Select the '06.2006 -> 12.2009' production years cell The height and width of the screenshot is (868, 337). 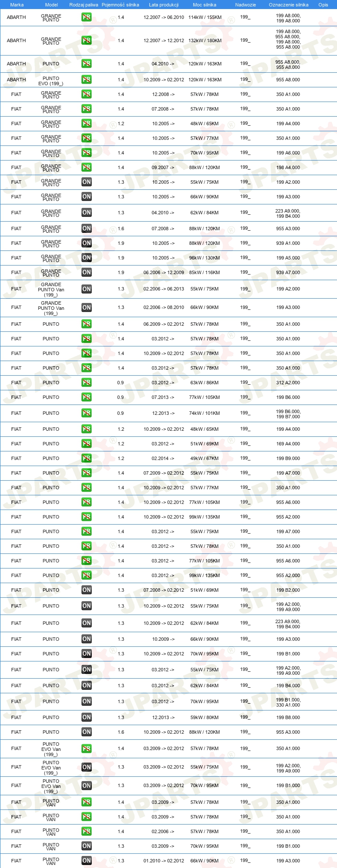coord(164,273)
